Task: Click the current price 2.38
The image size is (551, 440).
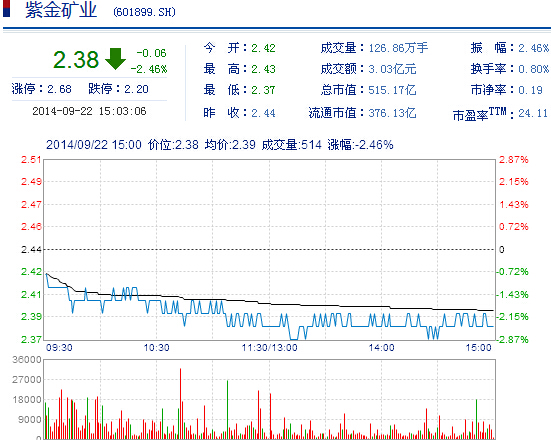Action: 76,59
